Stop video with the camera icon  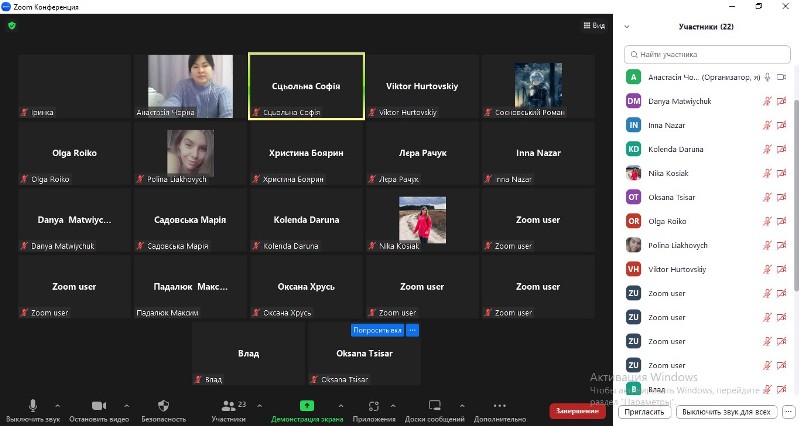98,406
